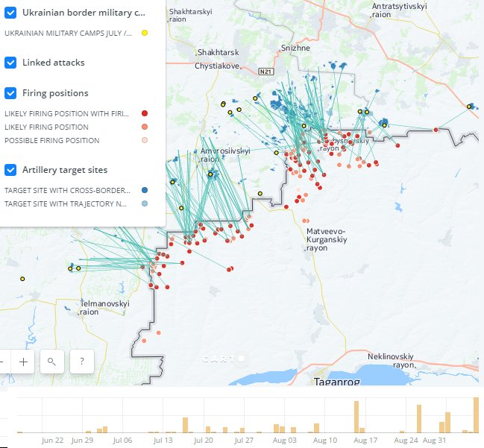Hide the Artillery target sites layer
This screenshot has width=484, height=448.
(x=10, y=170)
